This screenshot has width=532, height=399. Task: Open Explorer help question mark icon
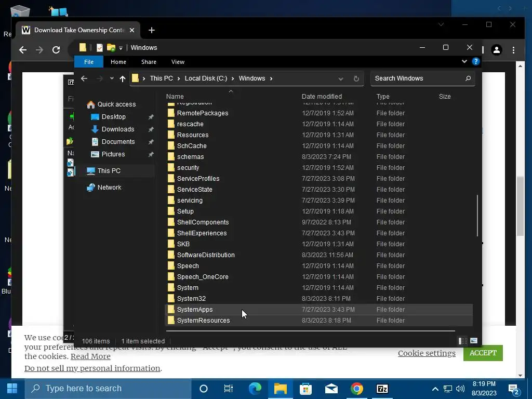pos(476,61)
